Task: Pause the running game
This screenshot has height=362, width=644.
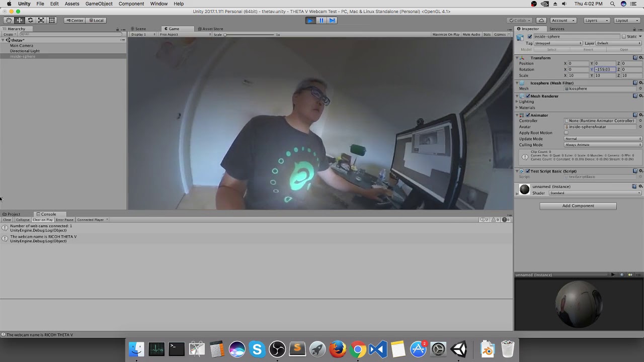Action: 321,21
